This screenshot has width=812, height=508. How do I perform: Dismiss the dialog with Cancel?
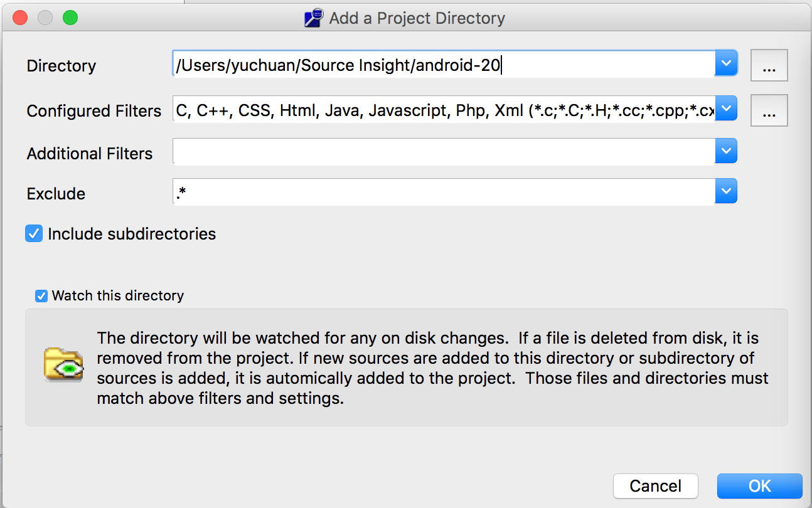click(x=656, y=486)
